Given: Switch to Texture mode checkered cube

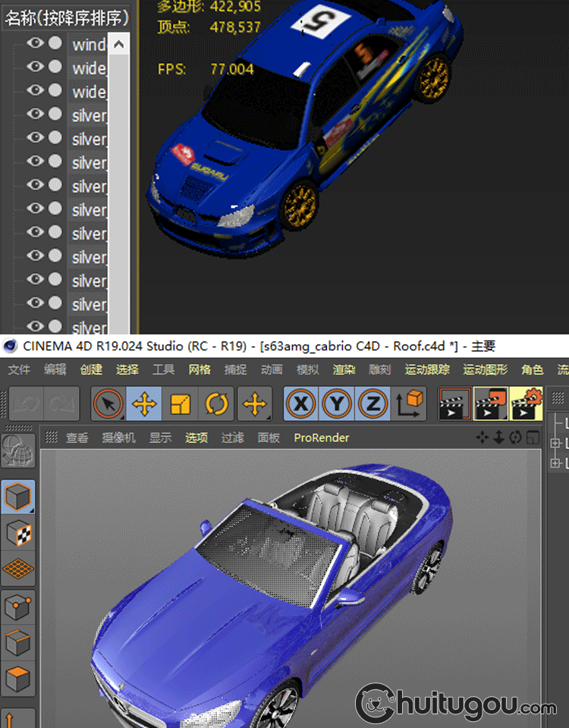Looking at the screenshot, I should [x=18, y=533].
